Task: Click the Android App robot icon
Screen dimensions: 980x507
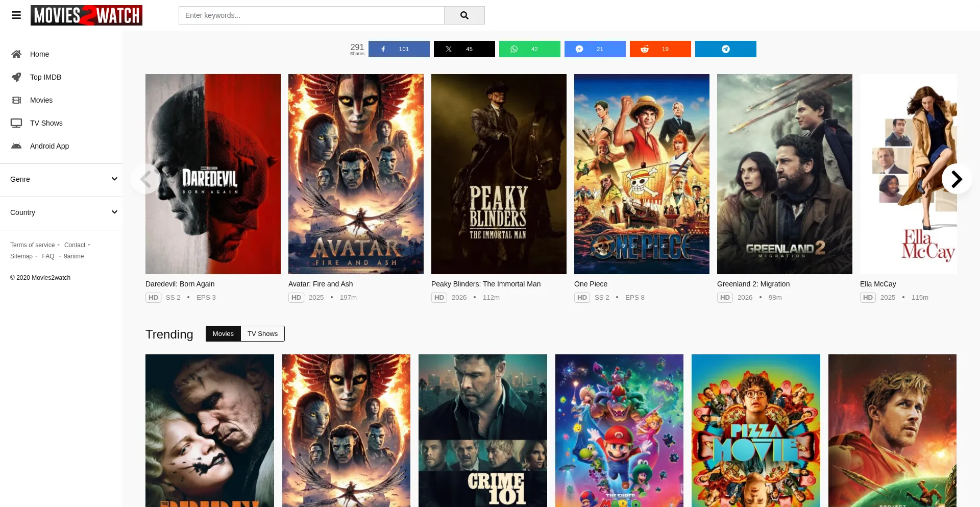Action: (16, 146)
